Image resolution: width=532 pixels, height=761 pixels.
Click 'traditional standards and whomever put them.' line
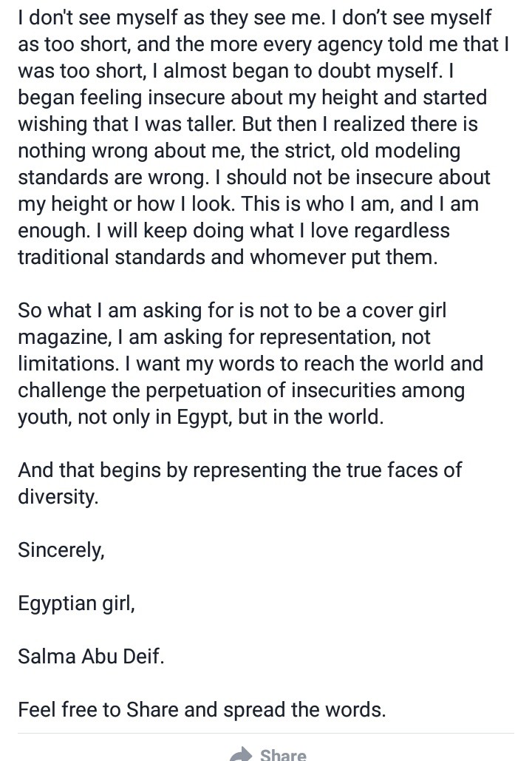click(x=228, y=257)
